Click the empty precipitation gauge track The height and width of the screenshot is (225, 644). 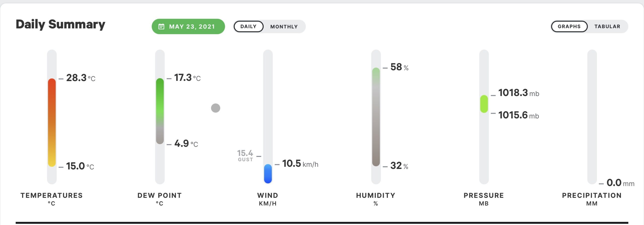pos(592,117)
